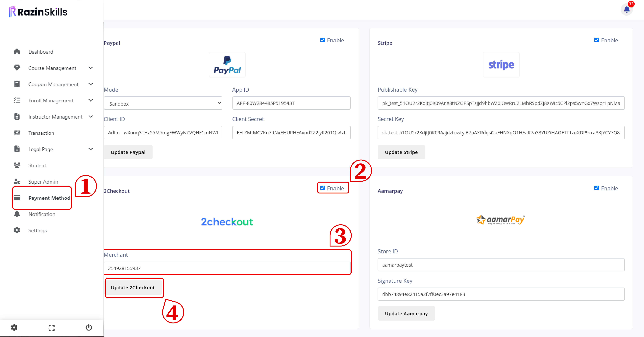This screenshot has width=644, height=337.
Task: Select the Payment Method menu item
Action: [49, 198]
